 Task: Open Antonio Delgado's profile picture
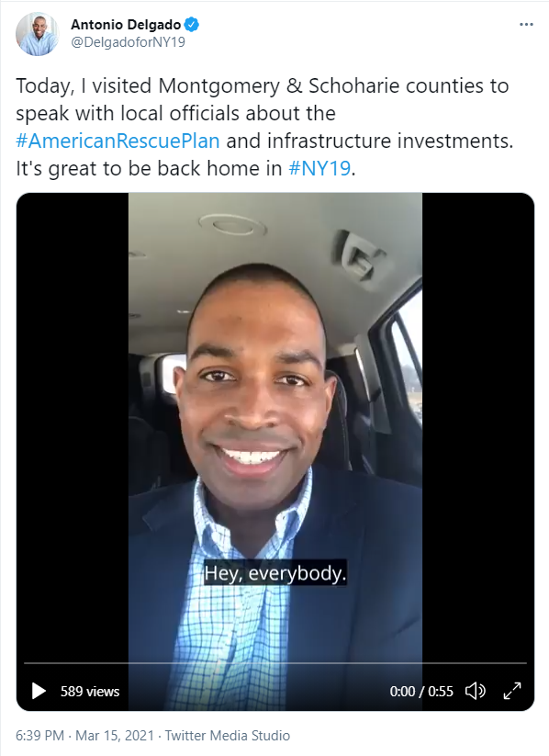[x=37, y=34]
